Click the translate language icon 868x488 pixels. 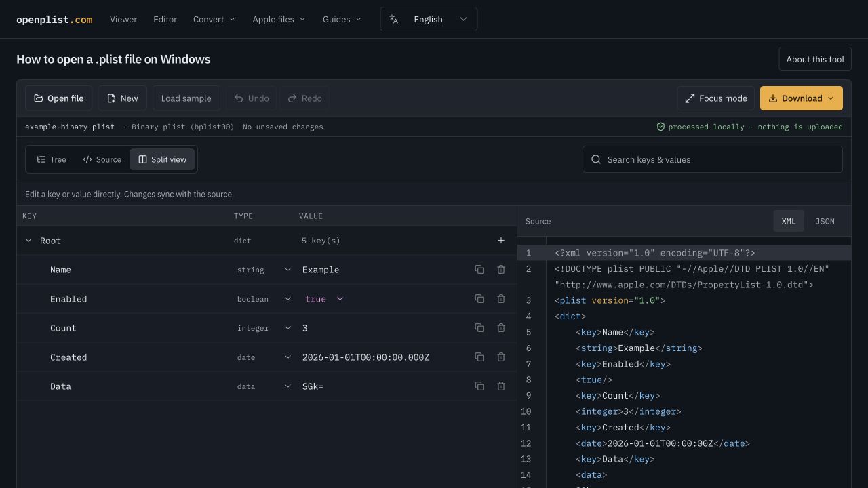393,19
